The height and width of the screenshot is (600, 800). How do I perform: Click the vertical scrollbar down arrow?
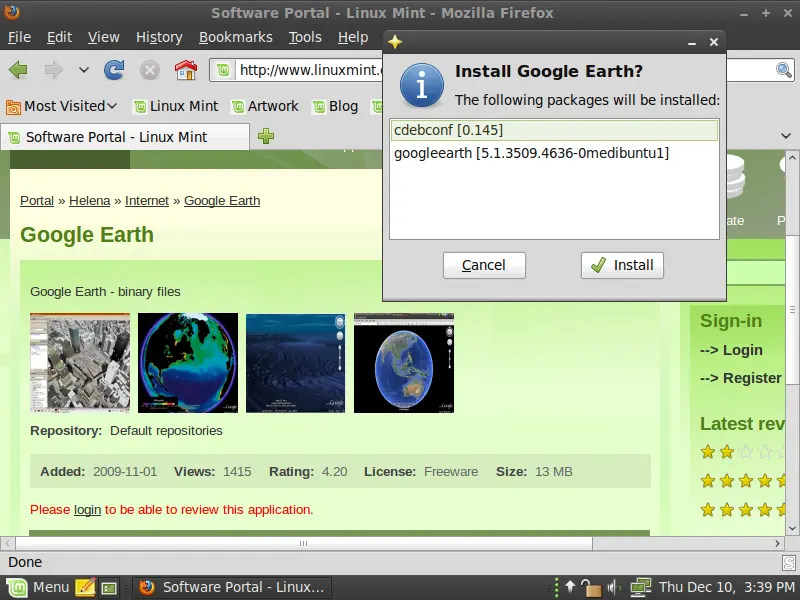click(792, 528)
